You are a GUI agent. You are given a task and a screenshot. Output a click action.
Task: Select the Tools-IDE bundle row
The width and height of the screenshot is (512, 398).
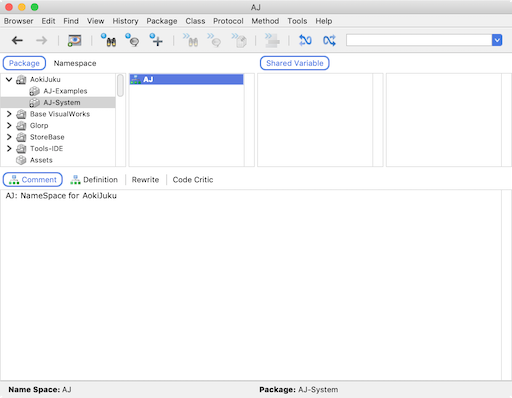58,149
